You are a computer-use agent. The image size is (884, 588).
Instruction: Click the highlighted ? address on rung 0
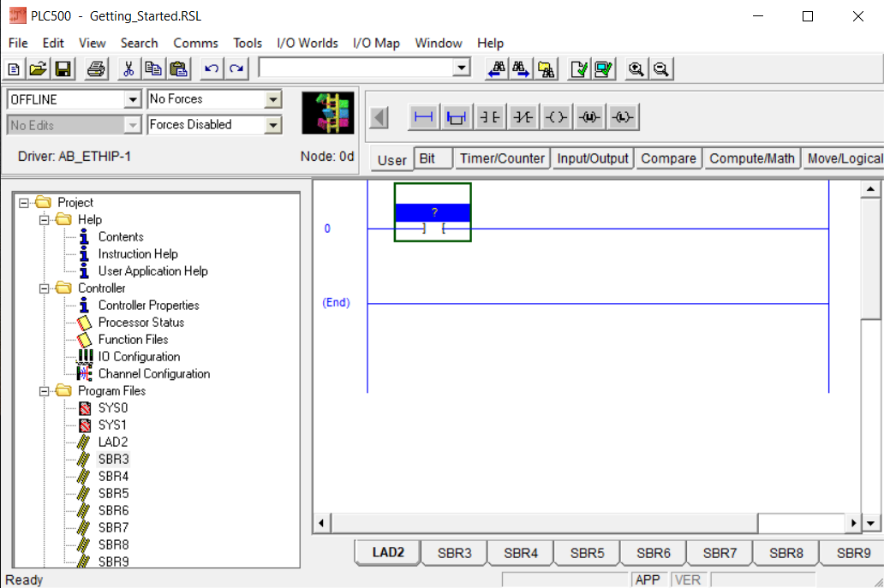click(433, 212)
